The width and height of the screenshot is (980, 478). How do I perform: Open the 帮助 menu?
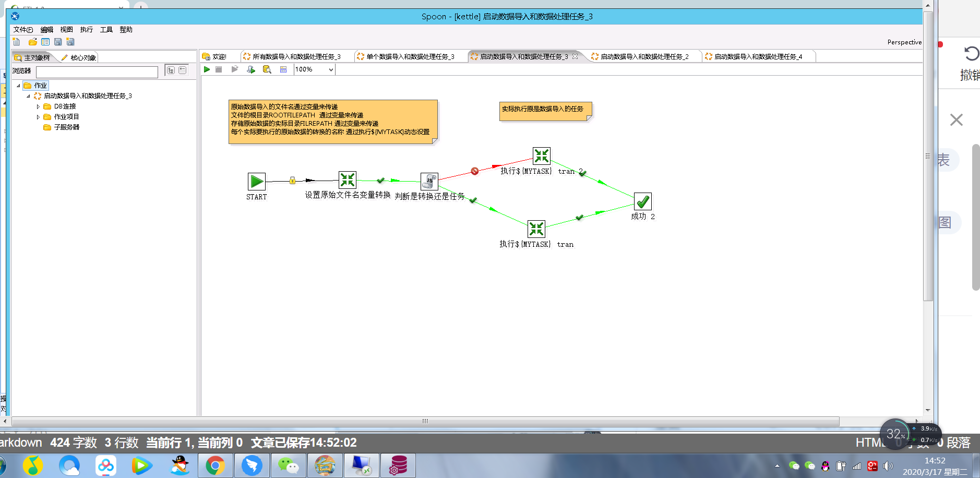pyautogui.click(x=126, y=30)
